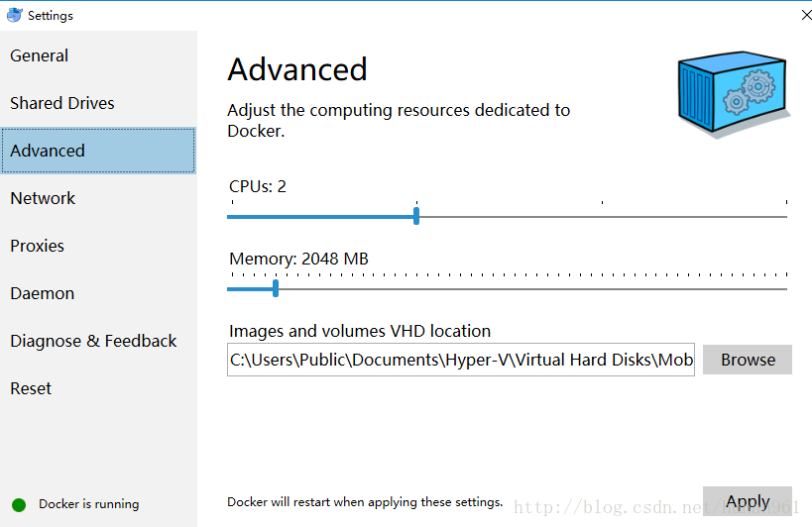The image size is (812, 527).
Task: Click the VHD location path field
Action: [x=461, y=360]
